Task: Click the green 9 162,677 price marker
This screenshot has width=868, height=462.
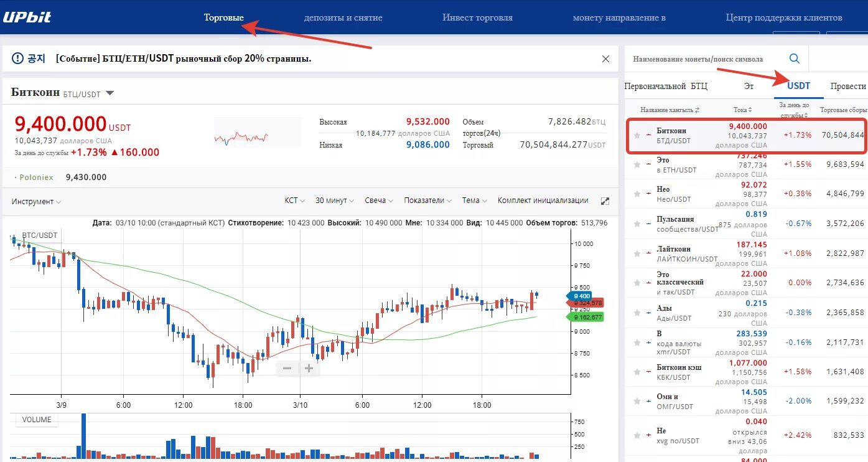Action: point(585,318)
